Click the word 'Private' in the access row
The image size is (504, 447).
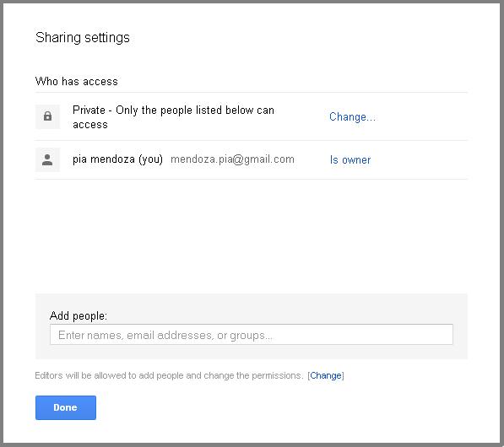point(89,110)
